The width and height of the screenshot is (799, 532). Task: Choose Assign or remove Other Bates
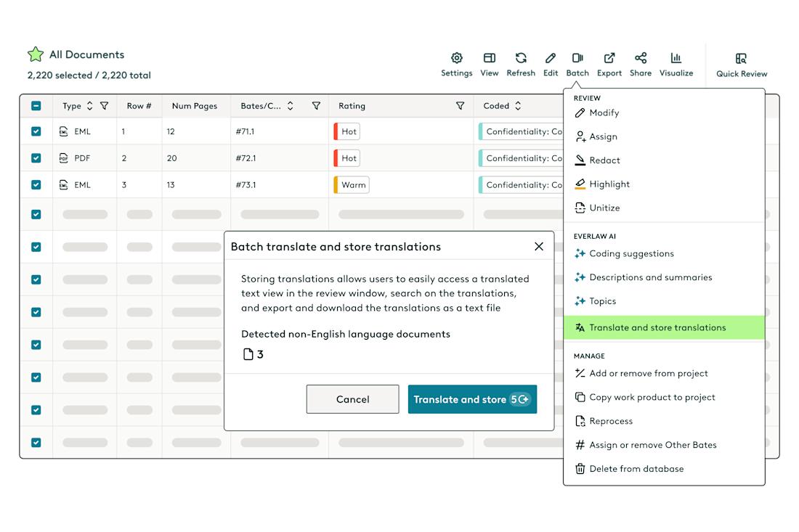tap(665, 445)
